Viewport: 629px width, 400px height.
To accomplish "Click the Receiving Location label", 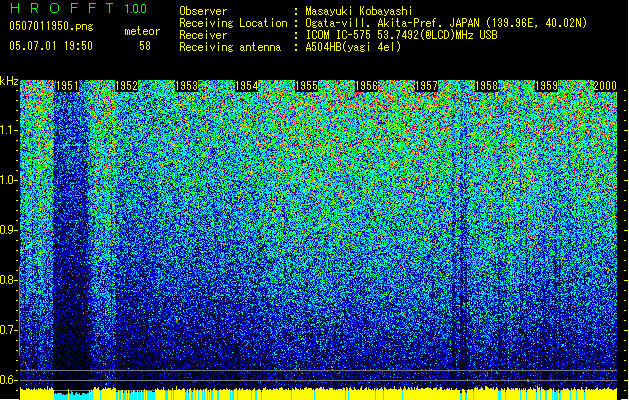I will (x=233, y=23).
